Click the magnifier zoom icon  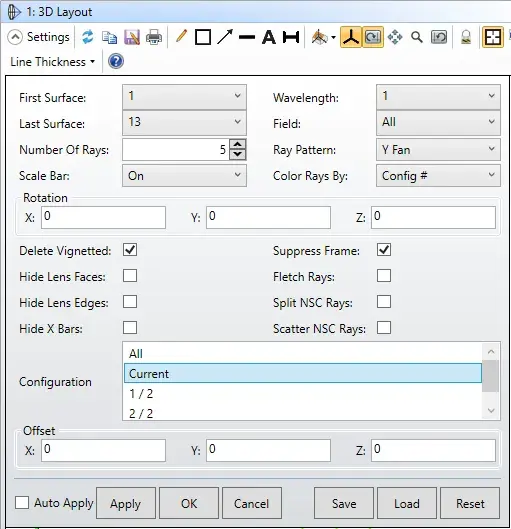(x=417, y=37)
